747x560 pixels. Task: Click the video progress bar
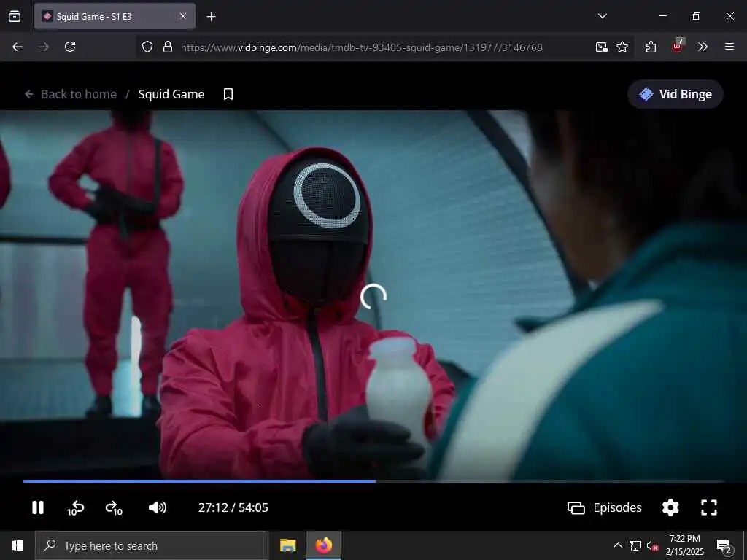pos(373,481)
